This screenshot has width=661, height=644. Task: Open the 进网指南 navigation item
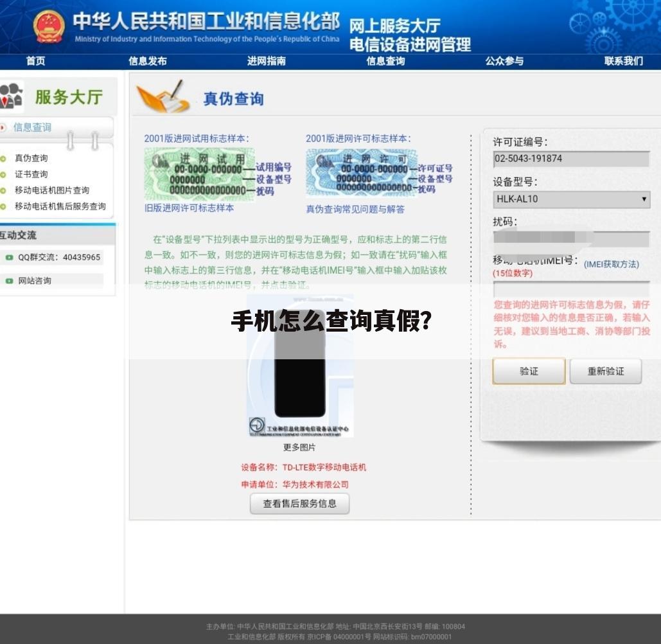tap(267, 61)
